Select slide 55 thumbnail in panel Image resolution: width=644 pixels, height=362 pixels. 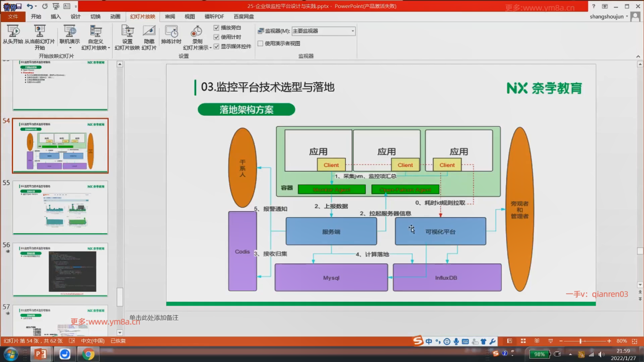tap(60, 207)
